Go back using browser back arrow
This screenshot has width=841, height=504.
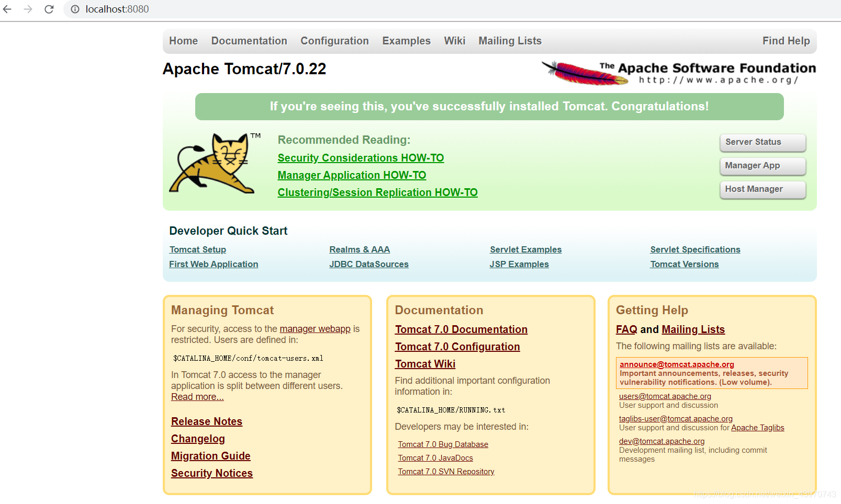click(7, 9)
